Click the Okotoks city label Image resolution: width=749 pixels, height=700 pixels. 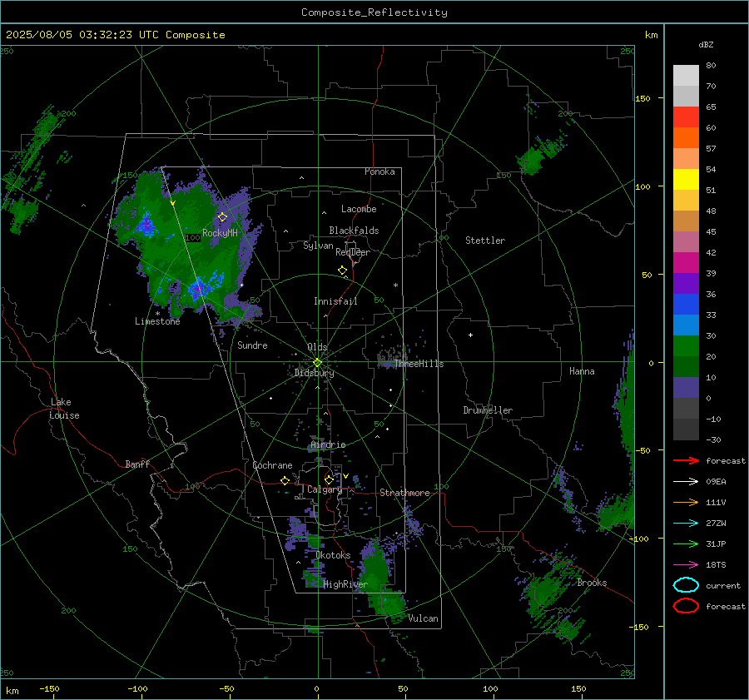point(333,554)
